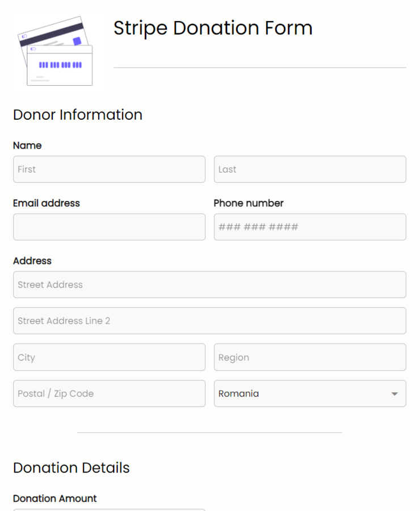
Task: Click the Address section label
Action: pyautogui.click(x=32, y=261)
